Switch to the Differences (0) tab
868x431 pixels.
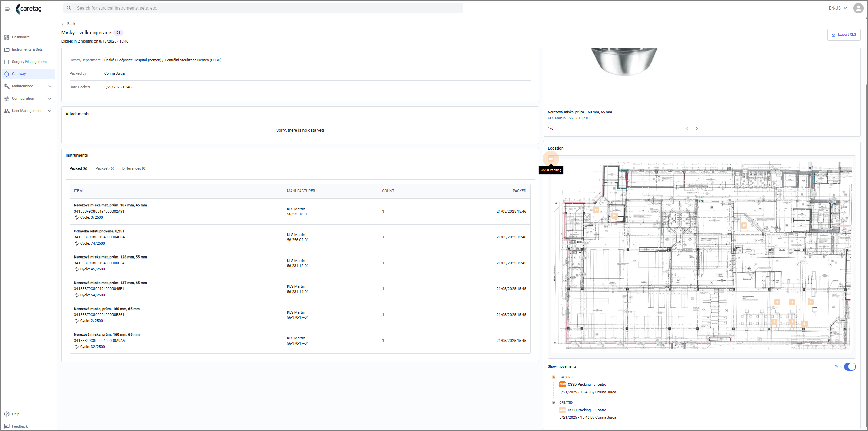(x=134, y=169)
